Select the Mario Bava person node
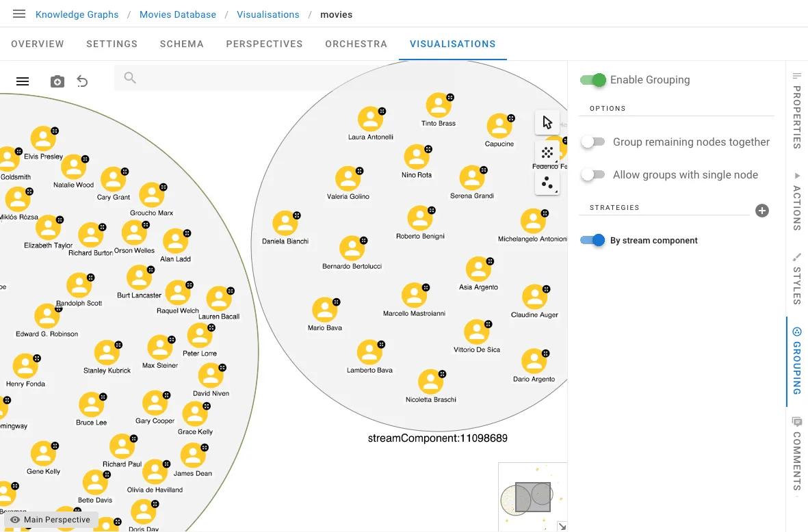Image resolution: width=808 pixels, height=532 pixels. click(325, 310)
